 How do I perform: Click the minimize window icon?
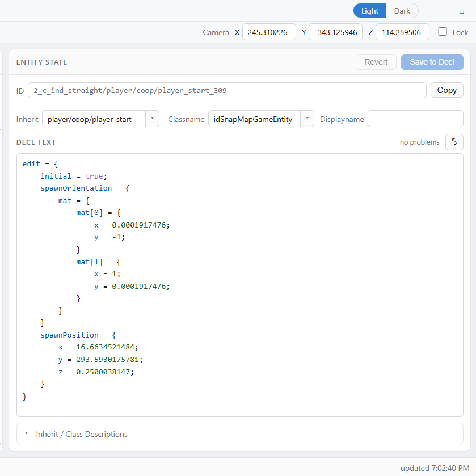pyautogui.click(x=440, y=11)
